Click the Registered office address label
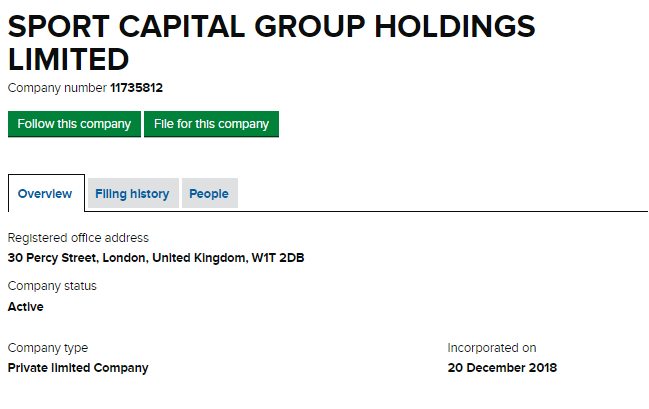The height and width of the screenshot is (409, 649). coord(78,238)
